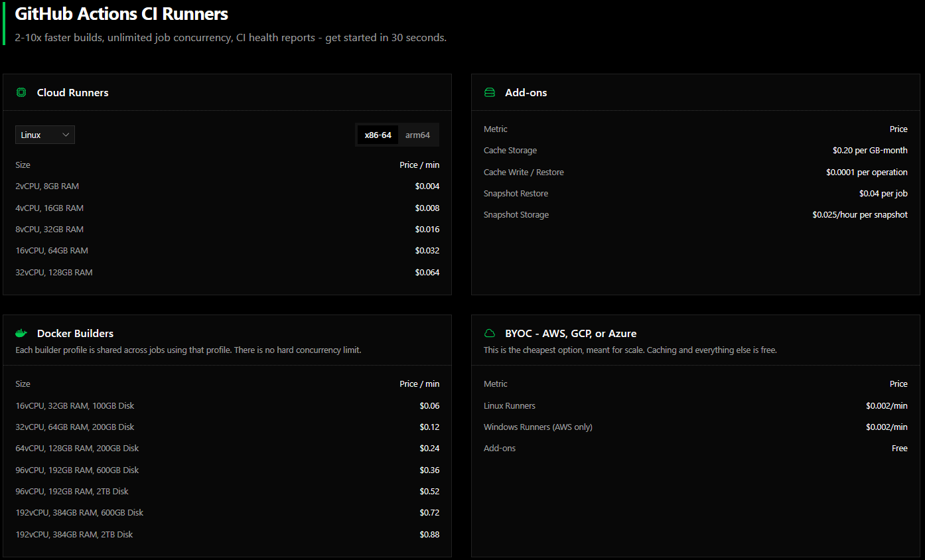Open the Linux operating system dropdown
This screenshot has height=560, width=925.
(45, 135)
